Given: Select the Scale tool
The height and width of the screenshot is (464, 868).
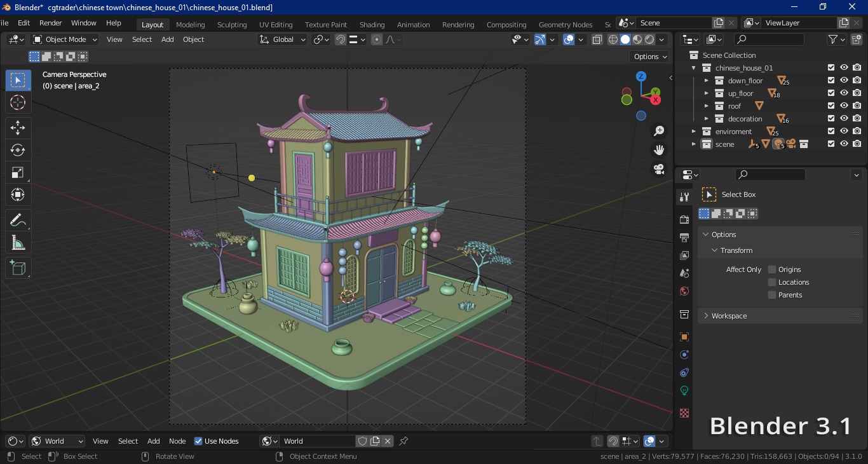Looking at the screenshot, I should coord(18,172).
